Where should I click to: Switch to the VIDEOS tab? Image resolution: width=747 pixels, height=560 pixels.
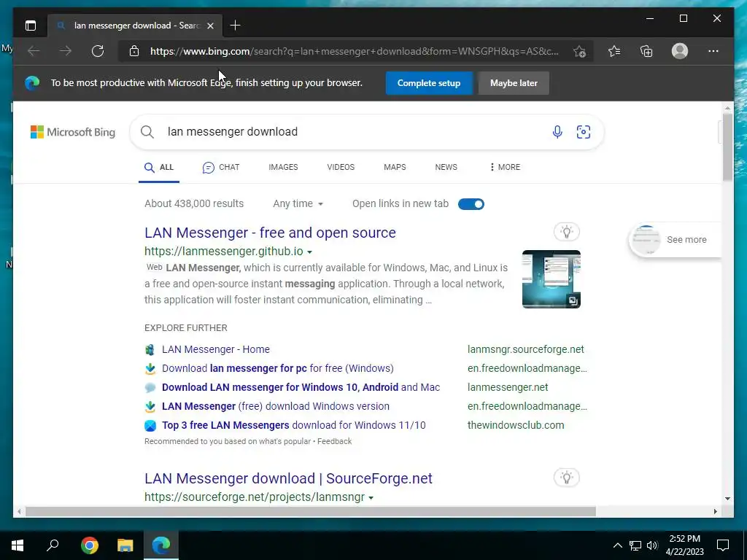click(x=341, y=167)
